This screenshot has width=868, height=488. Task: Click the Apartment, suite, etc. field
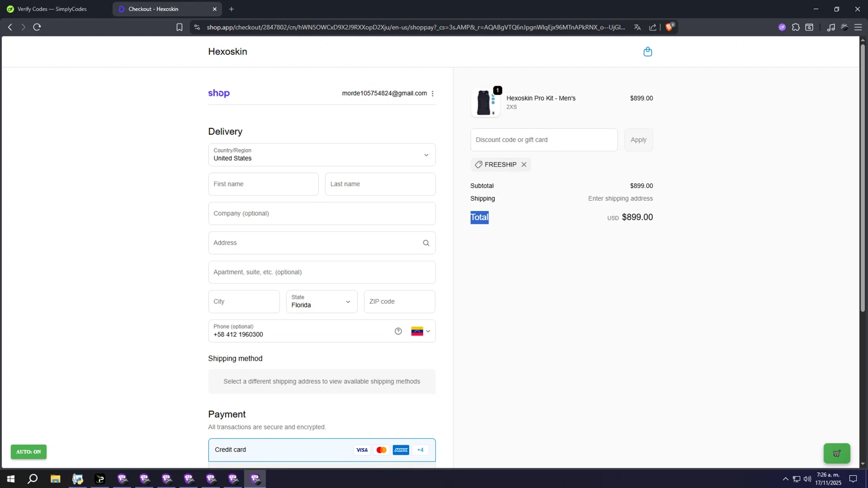pyautogui.click(x=322, y=272)
